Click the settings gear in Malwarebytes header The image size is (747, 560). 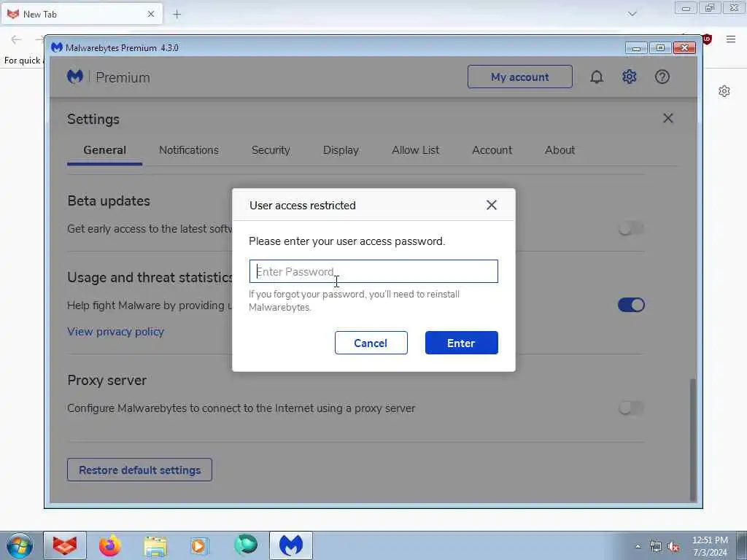(x=630, y=77)
